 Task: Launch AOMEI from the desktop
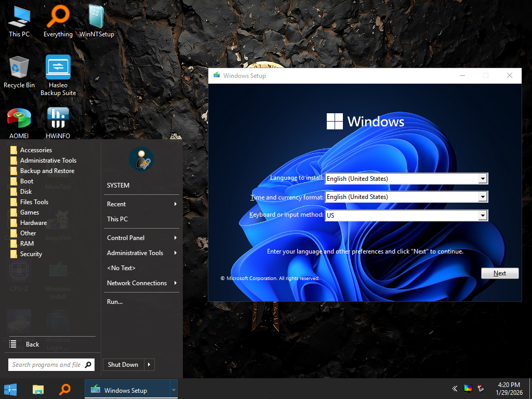[19, 118]
